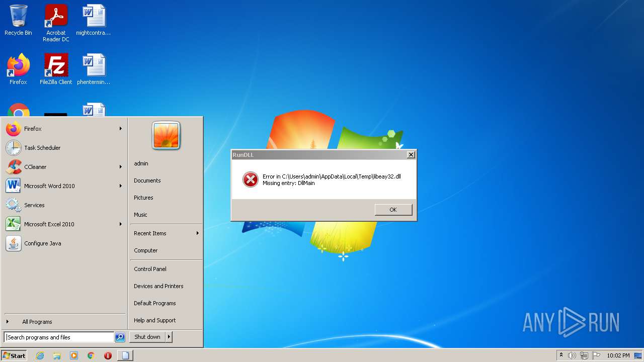Viewport: 644px width, 362px height.
Task: Open Music library link
Action: pos(140,215)
